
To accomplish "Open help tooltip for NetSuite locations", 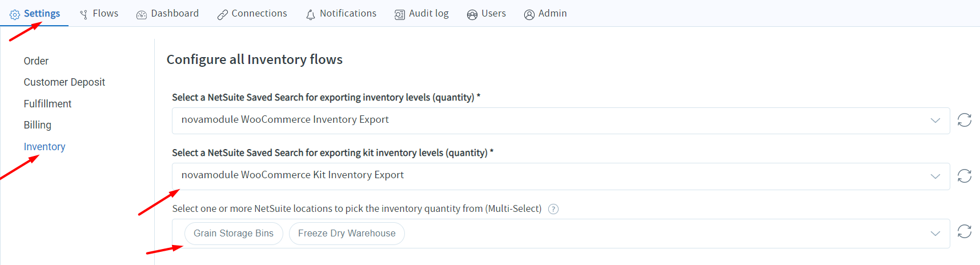I will coord(553,209).
